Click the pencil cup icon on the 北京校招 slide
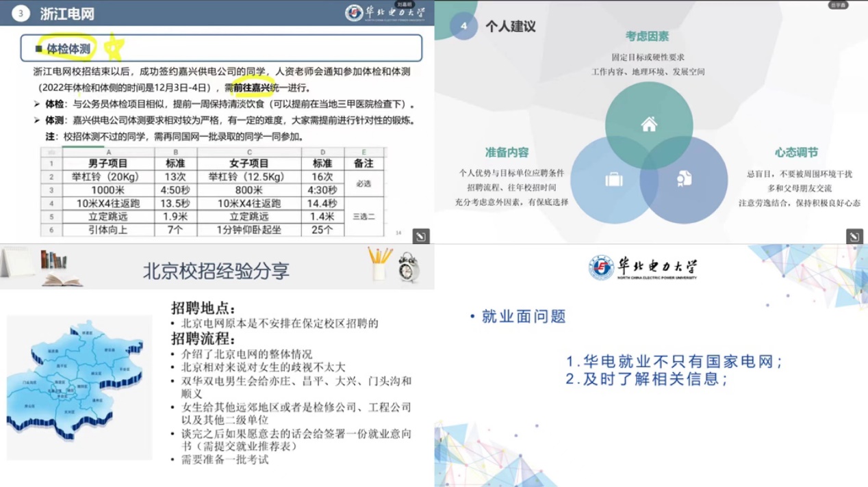 (x=380, y=264)
